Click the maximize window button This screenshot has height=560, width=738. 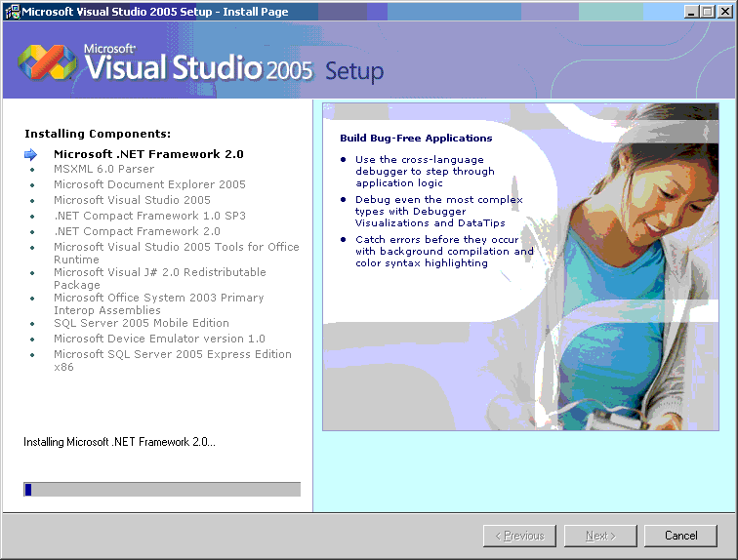(707, 12)
